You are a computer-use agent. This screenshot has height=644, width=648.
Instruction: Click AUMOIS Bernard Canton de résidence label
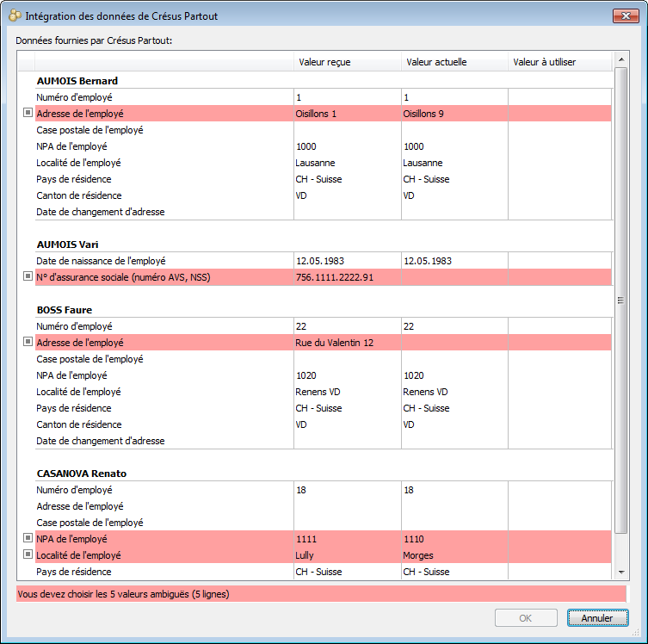pyautogui.click(x=79, y=195)
